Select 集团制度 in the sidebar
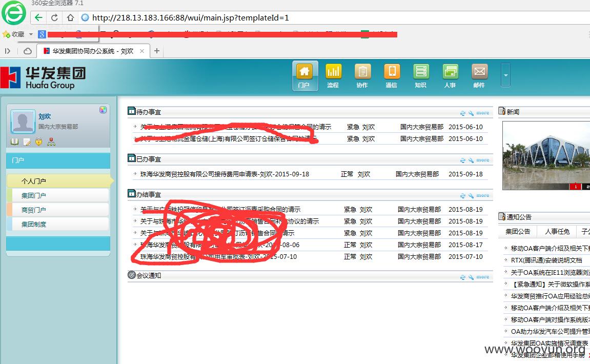590x364 pixels. [58, 225]
